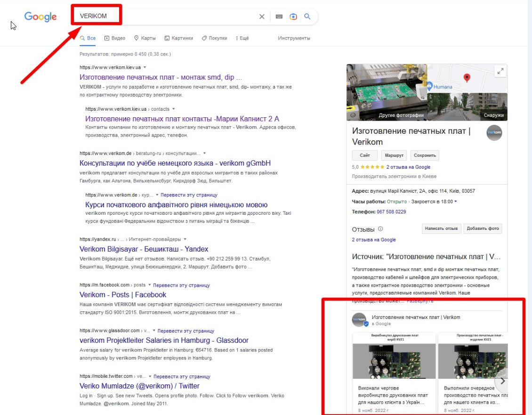Open 2 отзыва на Google near rating
The height and width of the screenshot is (415, 532).
click(x=408, y=167)
